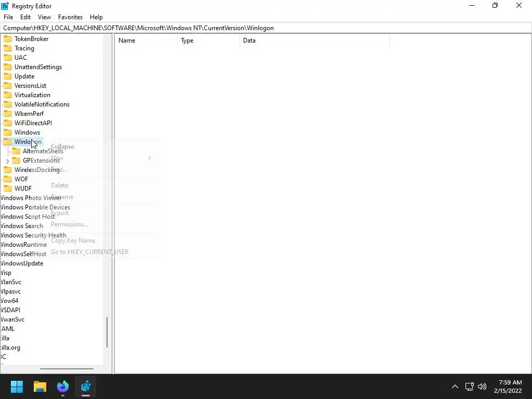
Task: Choose Copy Key Name in context menu
Action: coord(73,241)
